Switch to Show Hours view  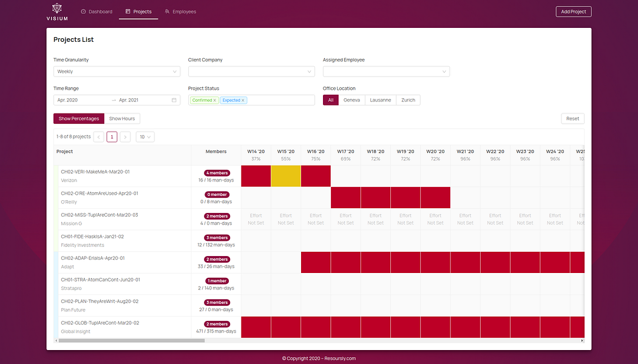(x=122, y=119)
